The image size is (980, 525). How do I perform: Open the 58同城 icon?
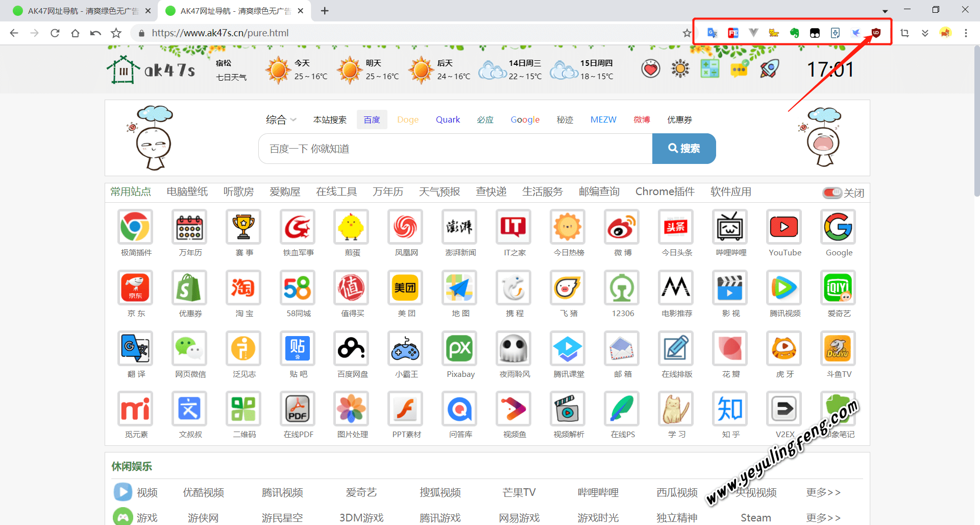(x=298, y=288)
